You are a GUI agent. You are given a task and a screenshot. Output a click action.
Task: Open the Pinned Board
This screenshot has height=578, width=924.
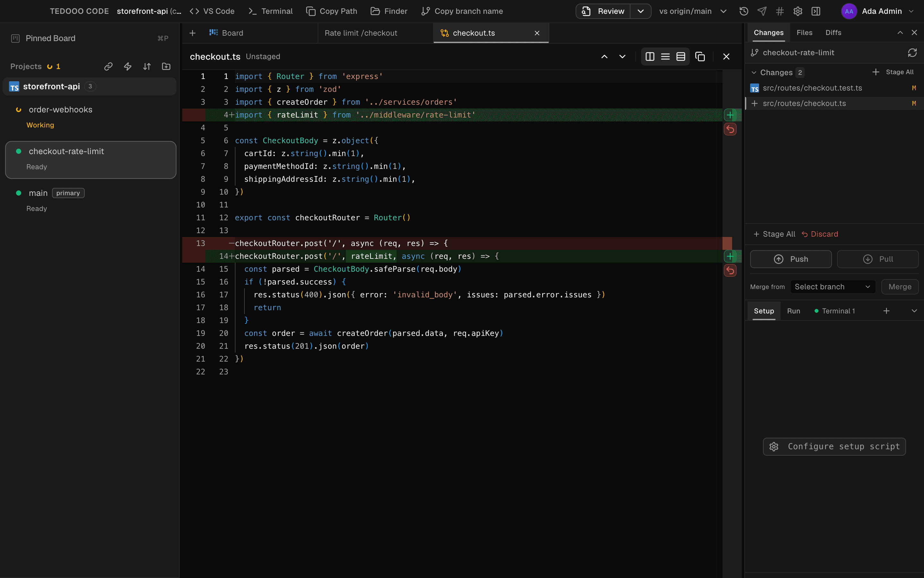coord(90,38)
